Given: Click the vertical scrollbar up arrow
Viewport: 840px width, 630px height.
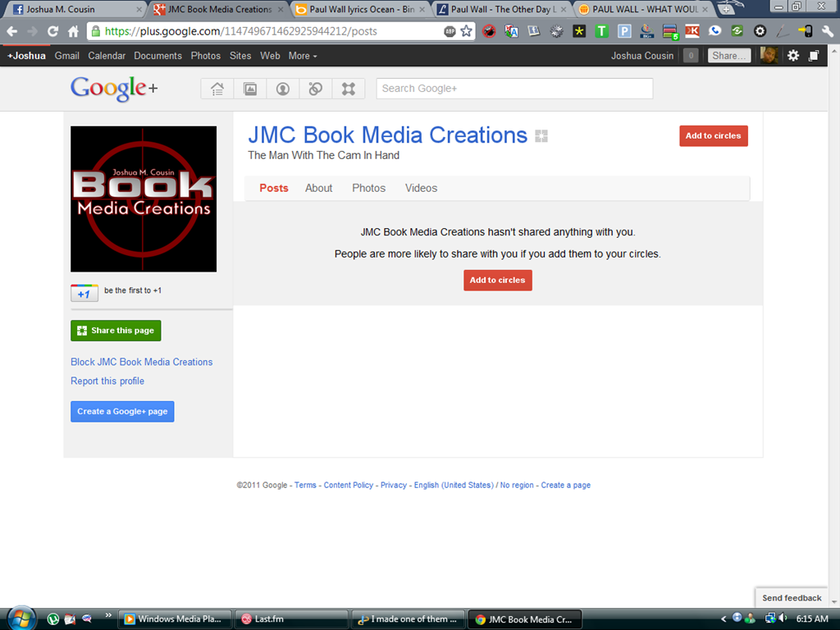Looking at the screenshot, I should (x=834, y=51).
